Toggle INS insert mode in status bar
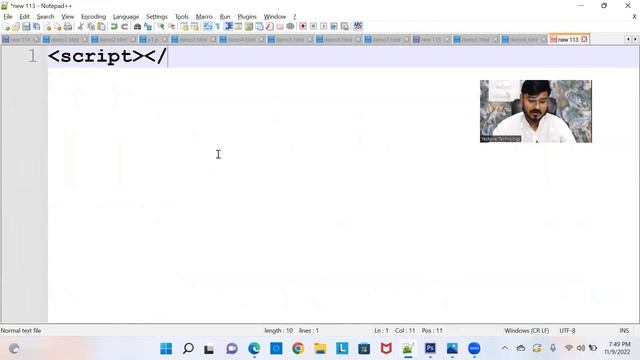The height and width of the screenshot is (360, 640). point(624,331)
